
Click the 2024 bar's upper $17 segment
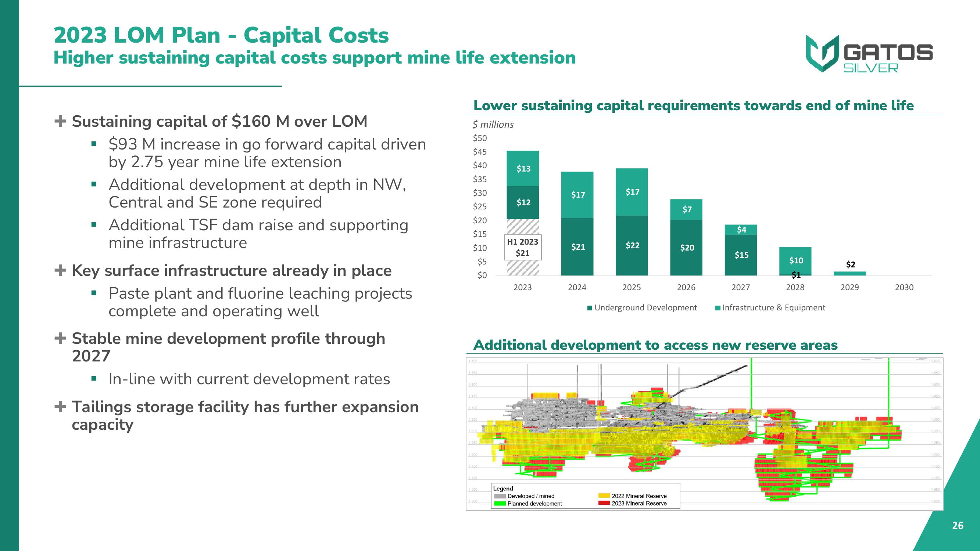[577, 195]
